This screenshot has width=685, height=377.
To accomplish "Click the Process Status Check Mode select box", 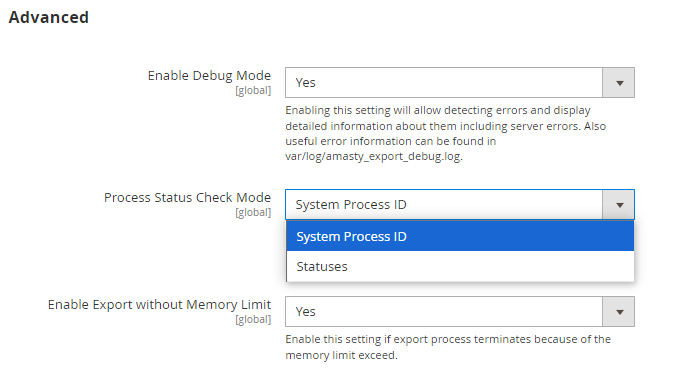I will pyautogui.click(x=460, y=204).
